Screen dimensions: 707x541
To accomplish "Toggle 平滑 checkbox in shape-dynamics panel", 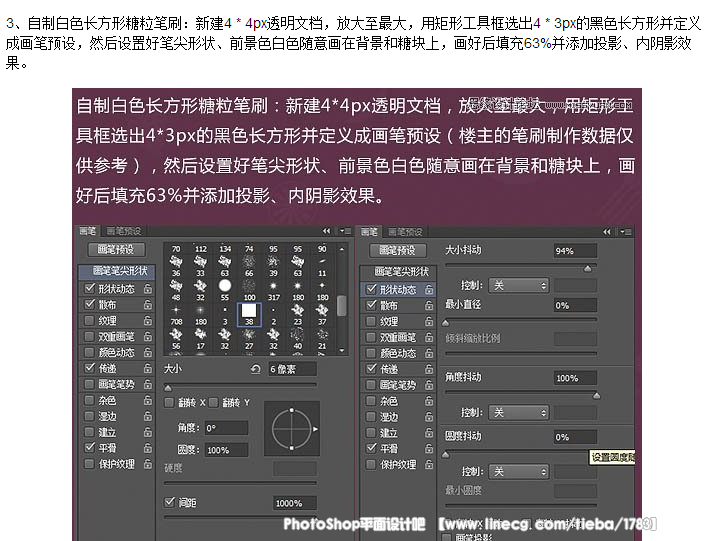I will point(371,448).
